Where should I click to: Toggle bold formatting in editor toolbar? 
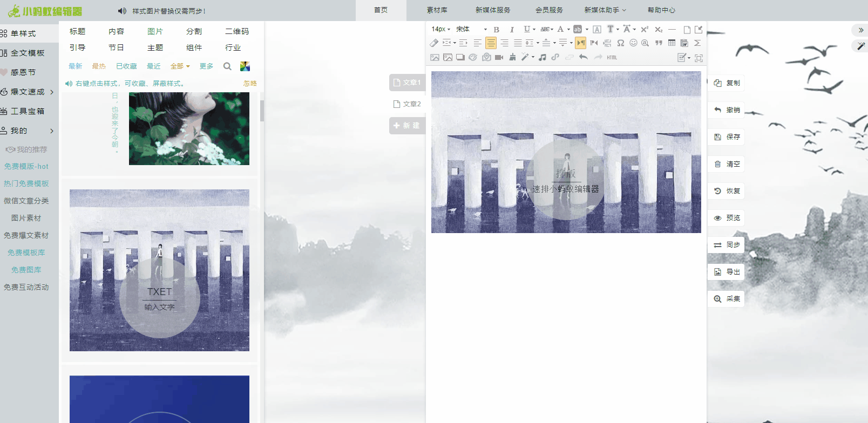tap(497, 29)
